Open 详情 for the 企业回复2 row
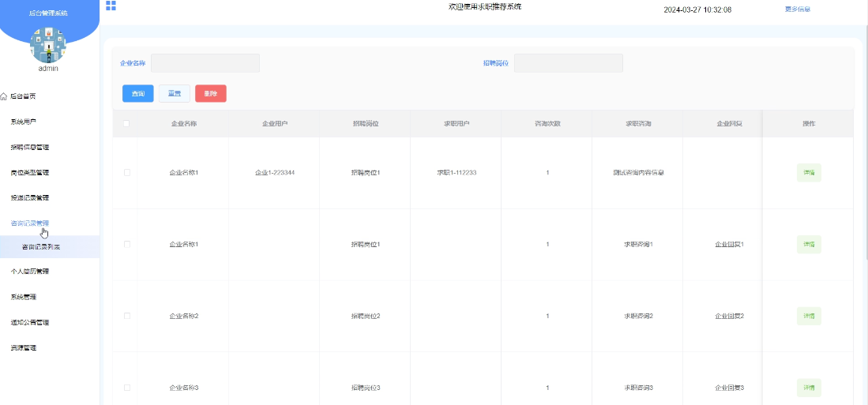Viewport: 868px width, 405px height. pos(809,316)
